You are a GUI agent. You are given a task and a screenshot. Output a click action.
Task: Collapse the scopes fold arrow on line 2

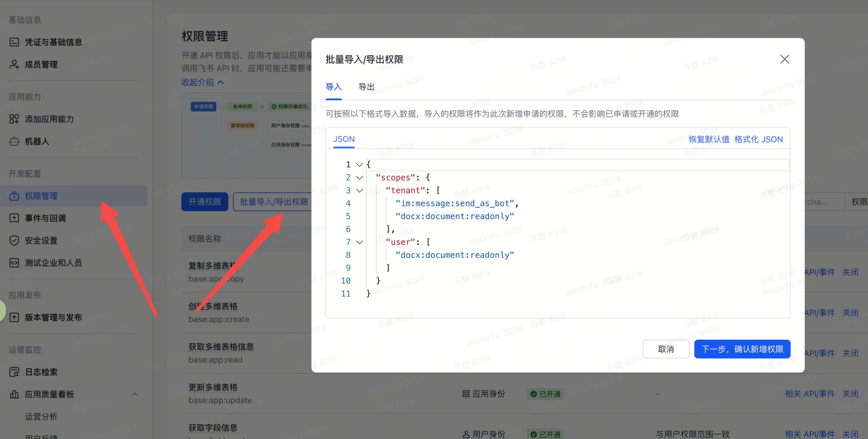point(359,178)
